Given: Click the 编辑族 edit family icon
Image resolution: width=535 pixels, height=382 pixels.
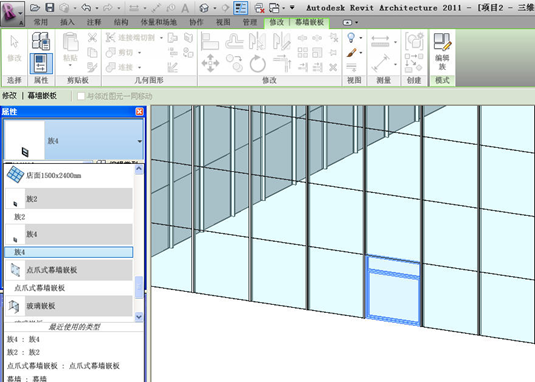Looking at the screenshot, I should point(442,52).
